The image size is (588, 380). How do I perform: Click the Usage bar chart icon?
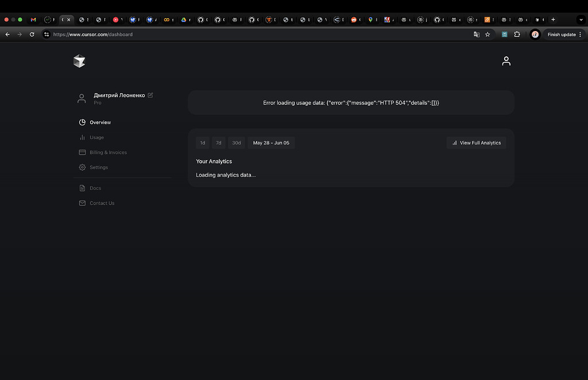[x=82, y=137]
